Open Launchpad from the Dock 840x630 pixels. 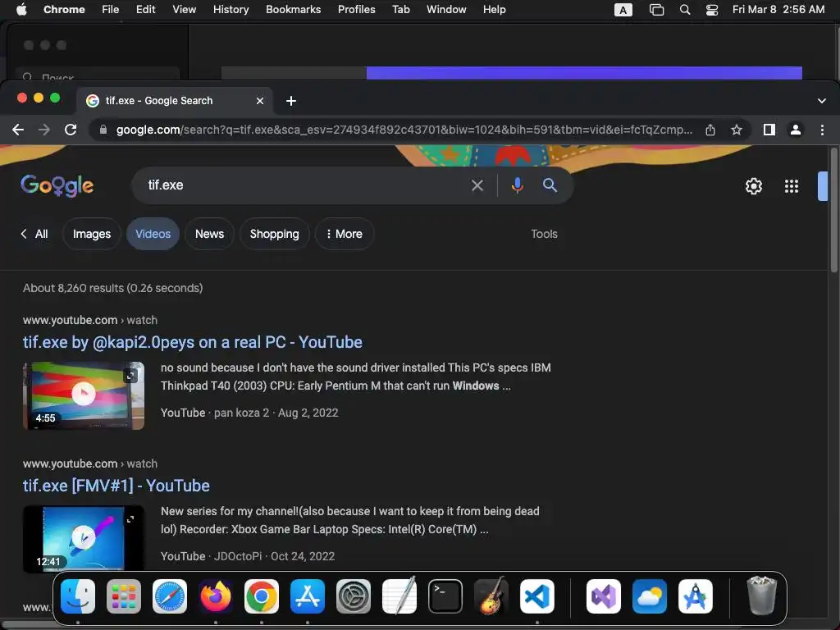pyautogui.click(x=124, y=596)
